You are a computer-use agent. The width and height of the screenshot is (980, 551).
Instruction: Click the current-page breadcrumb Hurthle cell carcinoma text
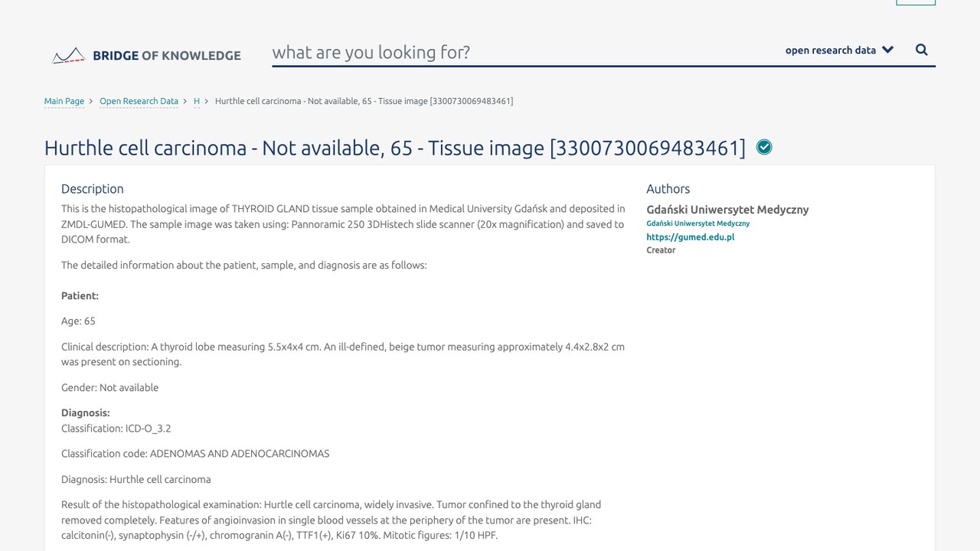point(364,101)
